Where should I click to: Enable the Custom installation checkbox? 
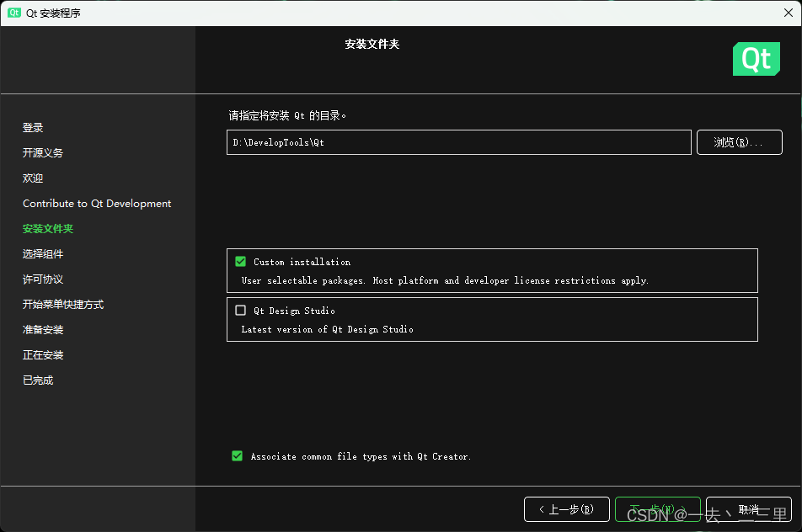click(240, 262)
